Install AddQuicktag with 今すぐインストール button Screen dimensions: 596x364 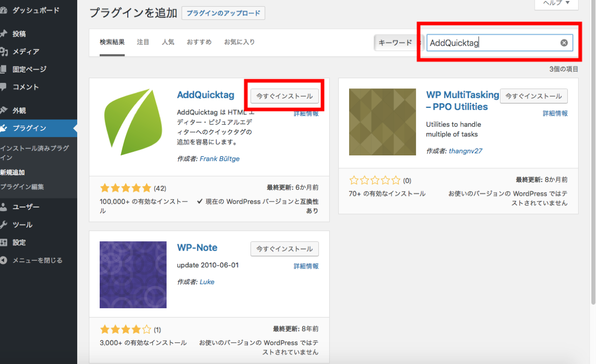tap(284, 96)
